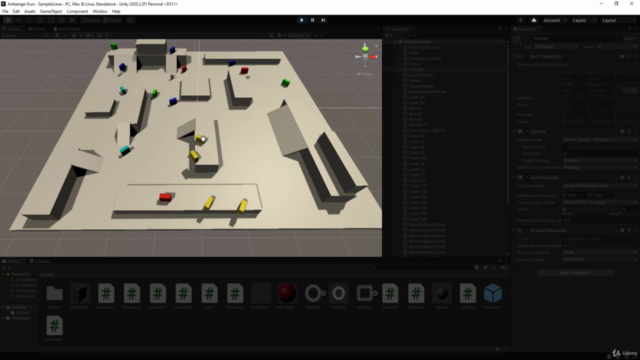
Task: Click the Canvas object cube icon in Inspector
Action: [517, 40]
